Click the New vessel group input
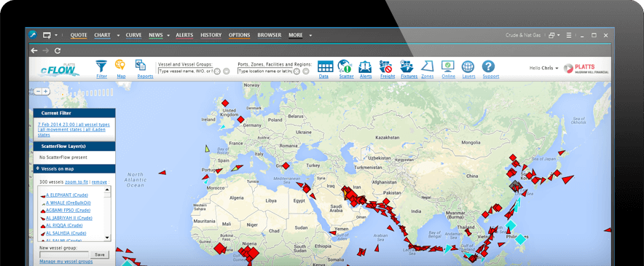644x266 pixels. click(64, 254)
